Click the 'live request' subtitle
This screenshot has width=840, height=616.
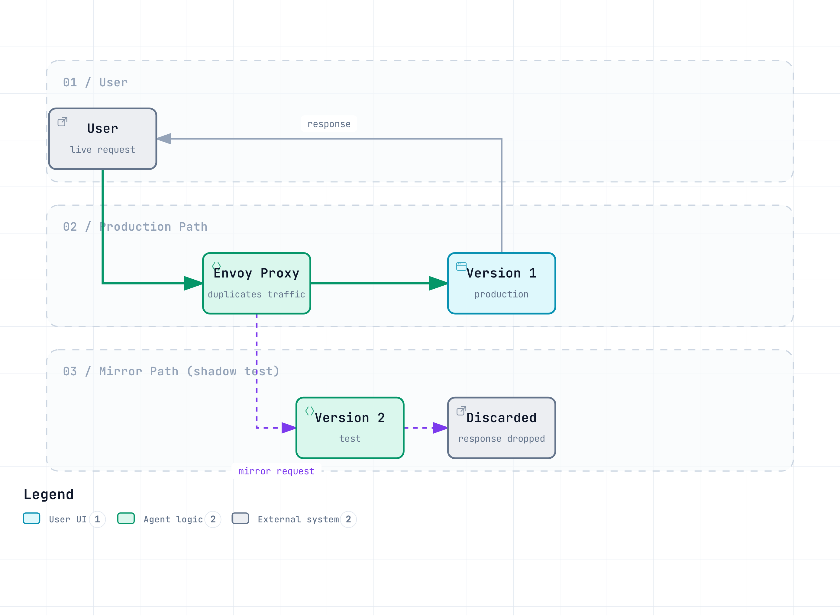click(103, 149)
